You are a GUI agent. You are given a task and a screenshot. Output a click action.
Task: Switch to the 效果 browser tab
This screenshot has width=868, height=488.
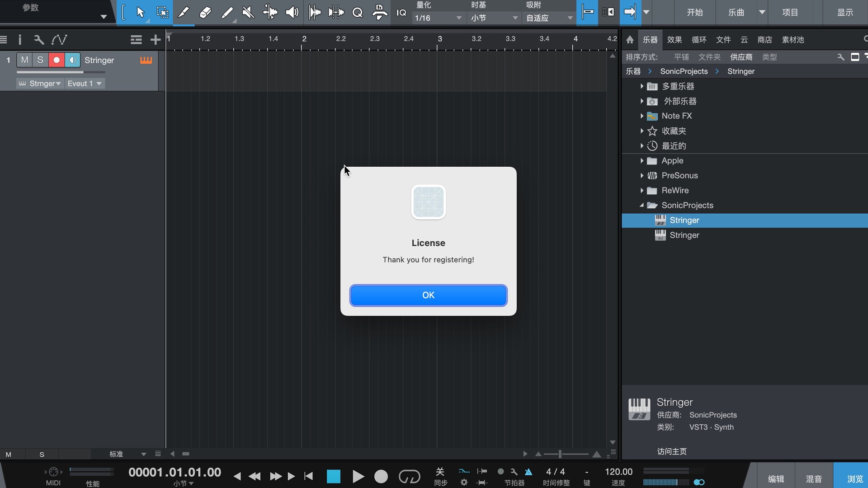click(x=674, y=40)
